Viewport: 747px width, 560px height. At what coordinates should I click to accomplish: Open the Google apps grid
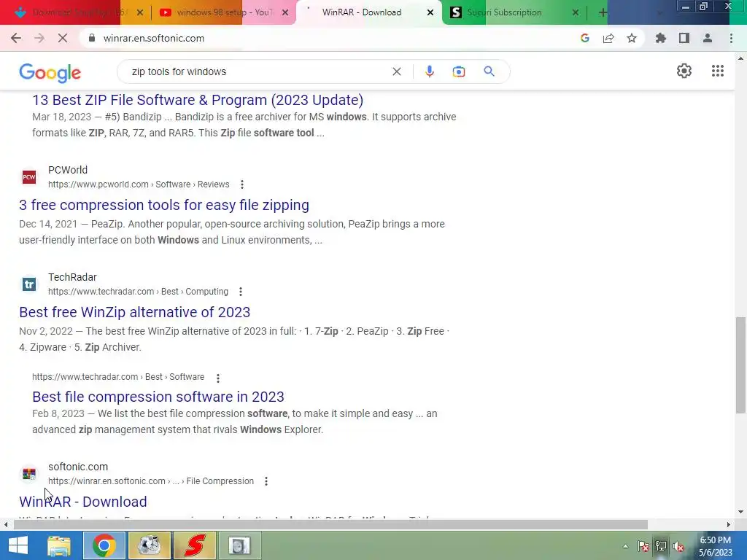click(718, 71)
